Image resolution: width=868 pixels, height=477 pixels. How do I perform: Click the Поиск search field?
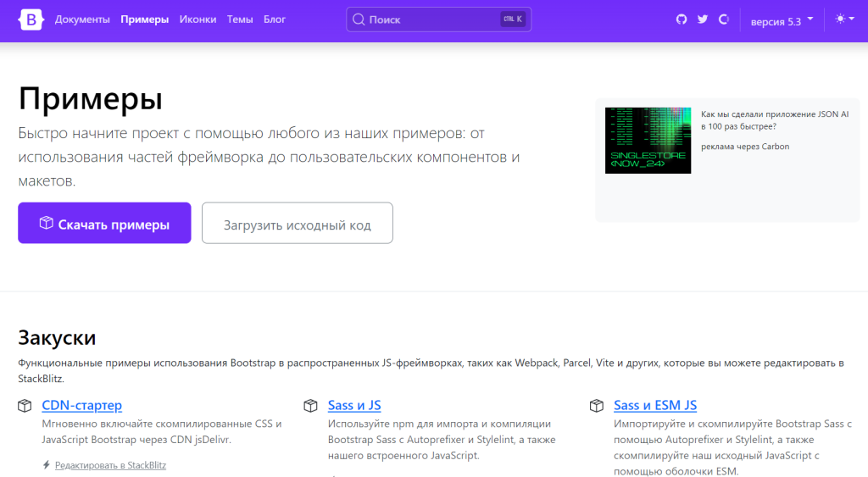[439, 19]
